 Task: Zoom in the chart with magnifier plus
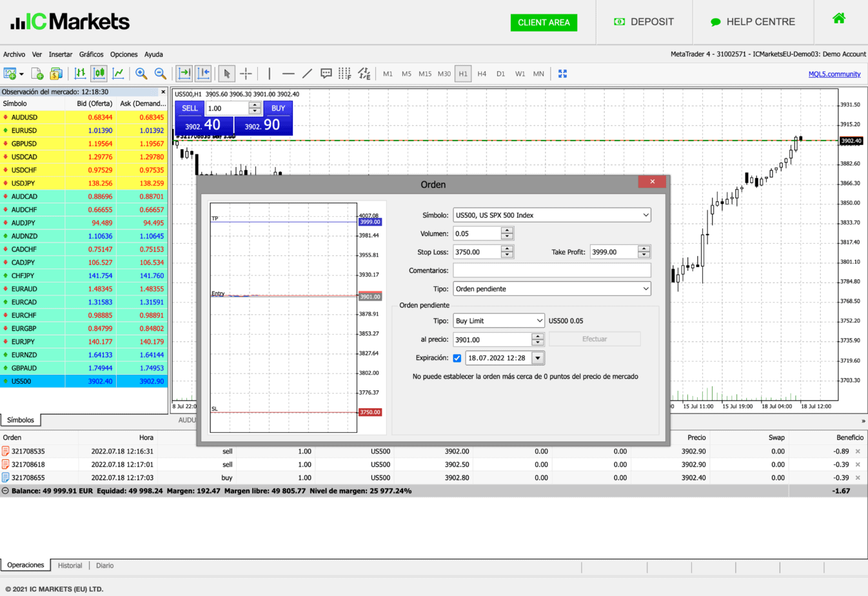(141, 74)
